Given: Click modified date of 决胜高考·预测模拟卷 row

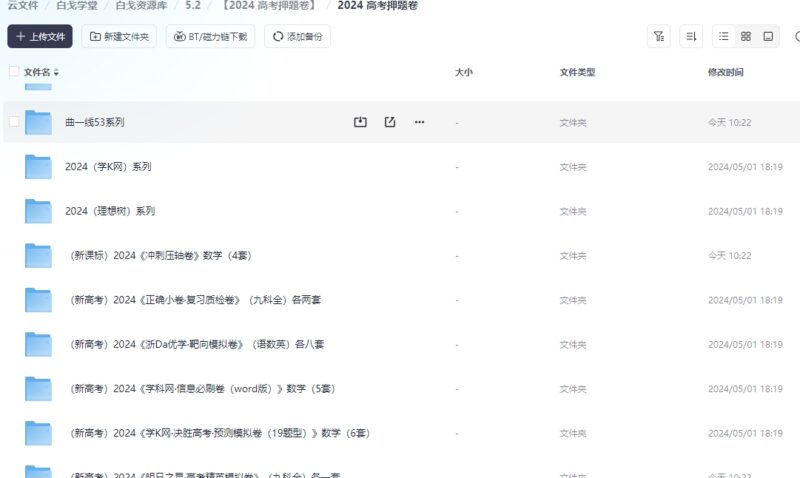Looking at the screenshot, I should click(745, 433).
